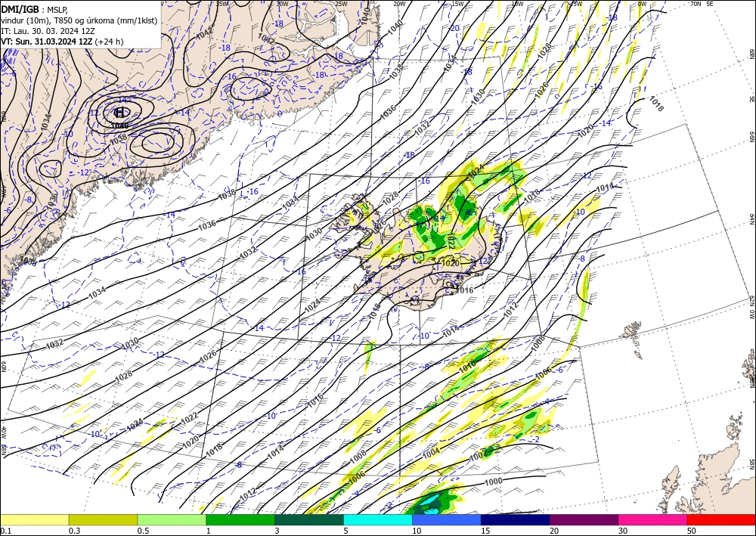Click the 'DMI/IGB : MSLP,' title text

point(35,8)
